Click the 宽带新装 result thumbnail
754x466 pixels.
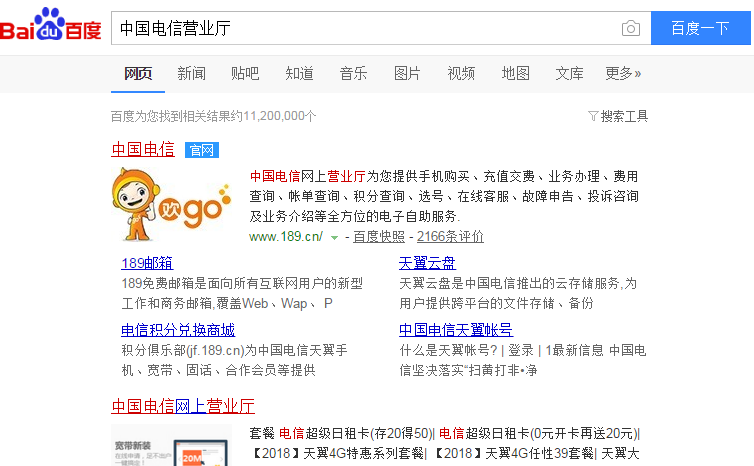[171, 445]
